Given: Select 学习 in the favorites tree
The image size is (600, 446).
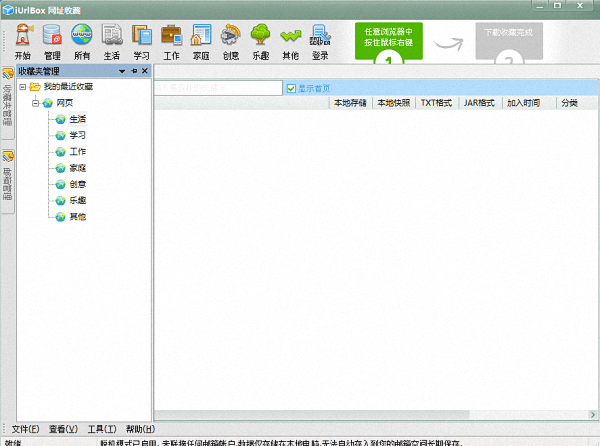Looking at the screenshot, I should pyautogui.click(x=77, y=135).
